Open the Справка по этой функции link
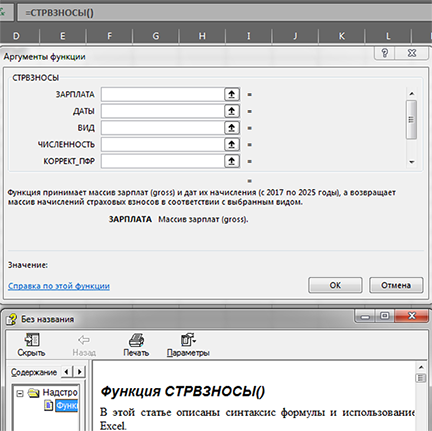This screenshot has width=432, height=431. click(59, 286)
